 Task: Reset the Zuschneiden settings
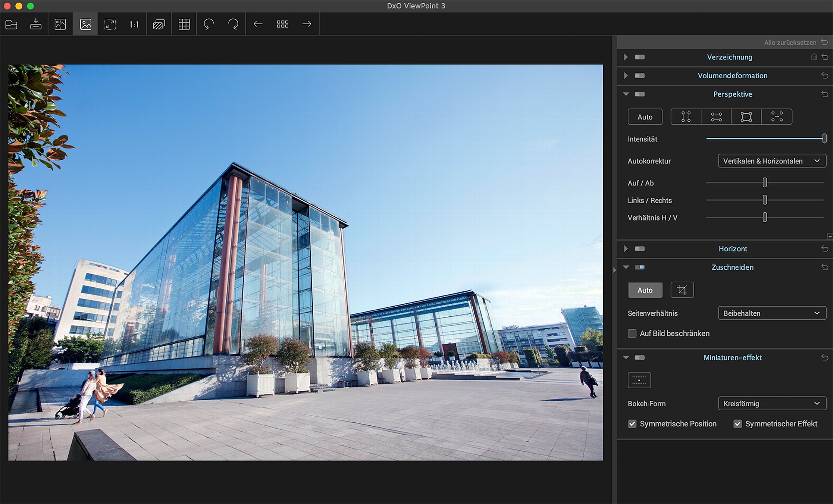[825, 267]
